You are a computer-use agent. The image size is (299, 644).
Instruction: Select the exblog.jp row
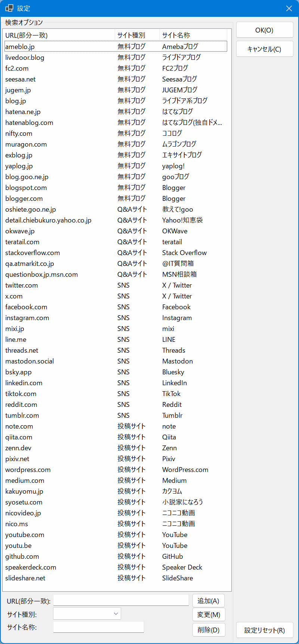[x=115, y=155]
